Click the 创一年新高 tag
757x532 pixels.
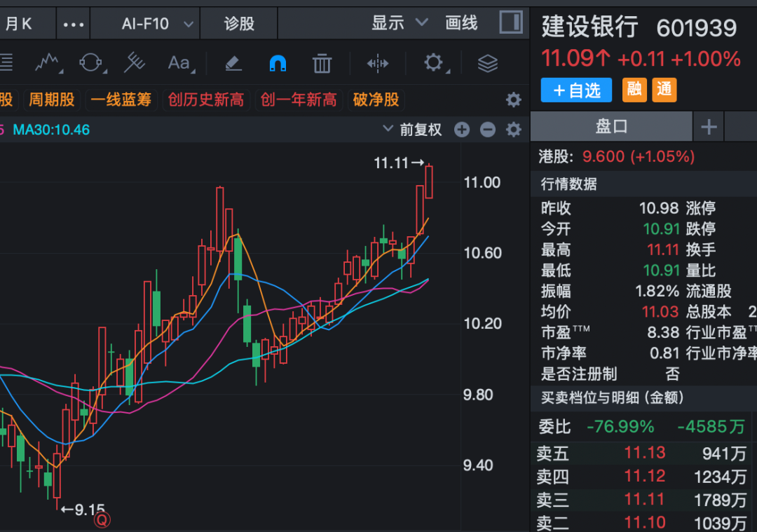point(299,100)
